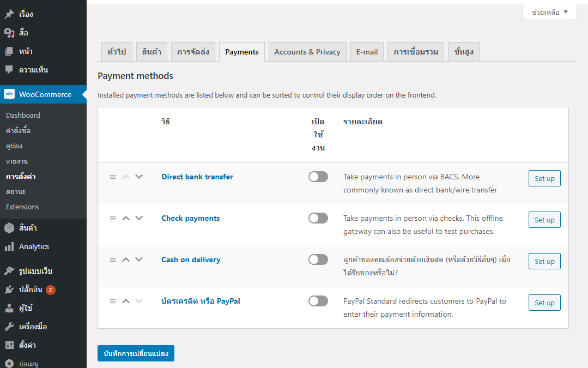Image resolution: width=588 pixels, height=368 pixels.
Task: Expand the ช่วยเหลือ help dropdown
Action: click(x=550, y=12)
